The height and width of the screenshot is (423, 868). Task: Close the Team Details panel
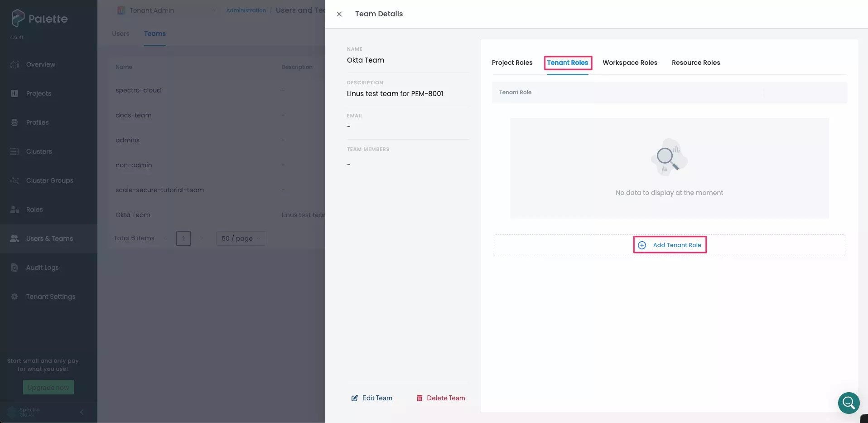(339, 14)
